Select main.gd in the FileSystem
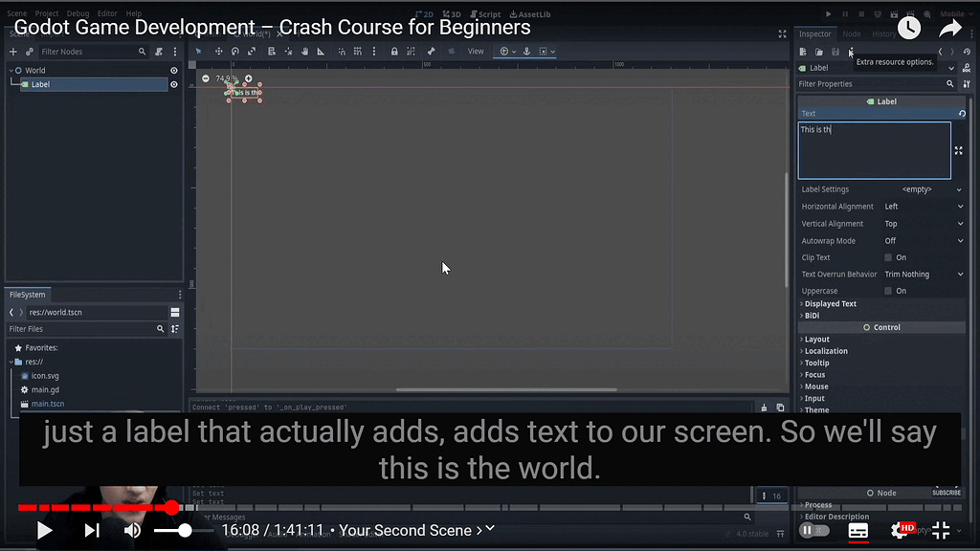Viewport: 980px width, 551px height. click(45, 390)
